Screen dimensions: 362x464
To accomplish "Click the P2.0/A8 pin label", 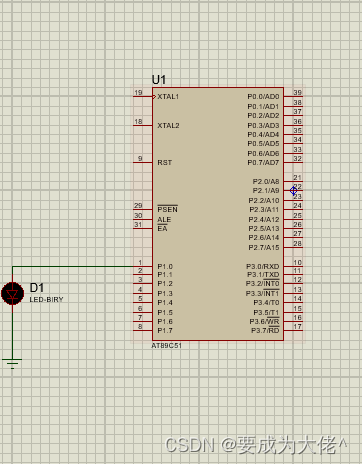I will point(266,181).
